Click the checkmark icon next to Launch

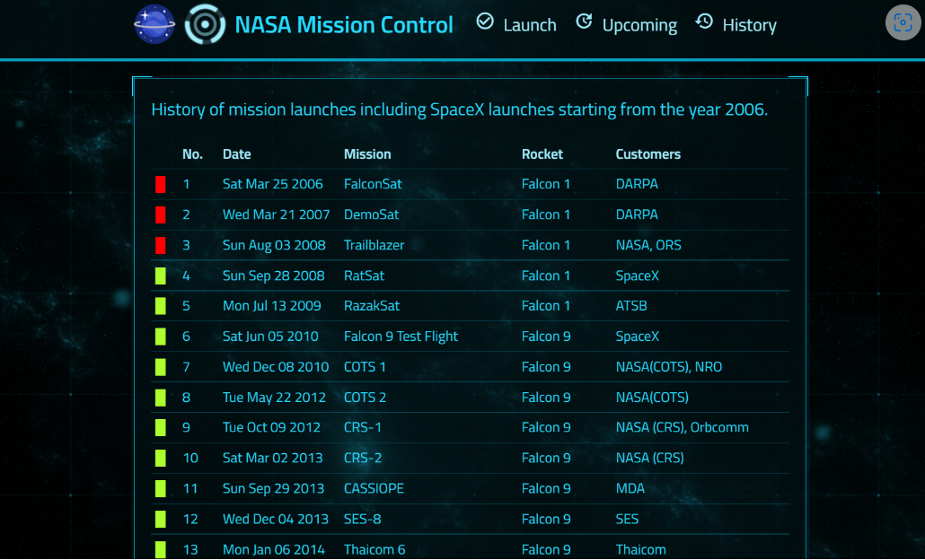coord(483,22)
